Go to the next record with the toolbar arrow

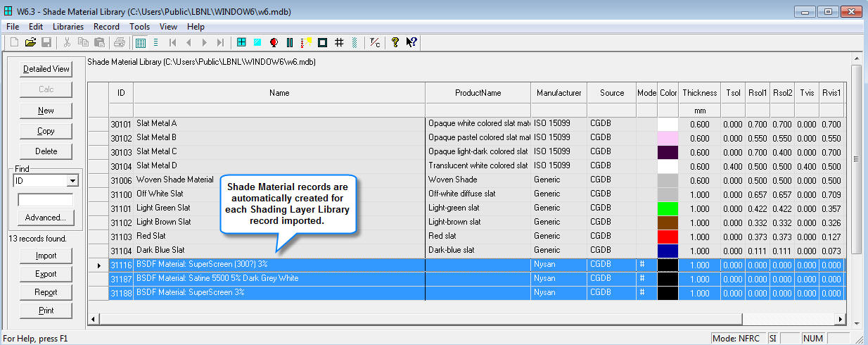coord(205,42)
